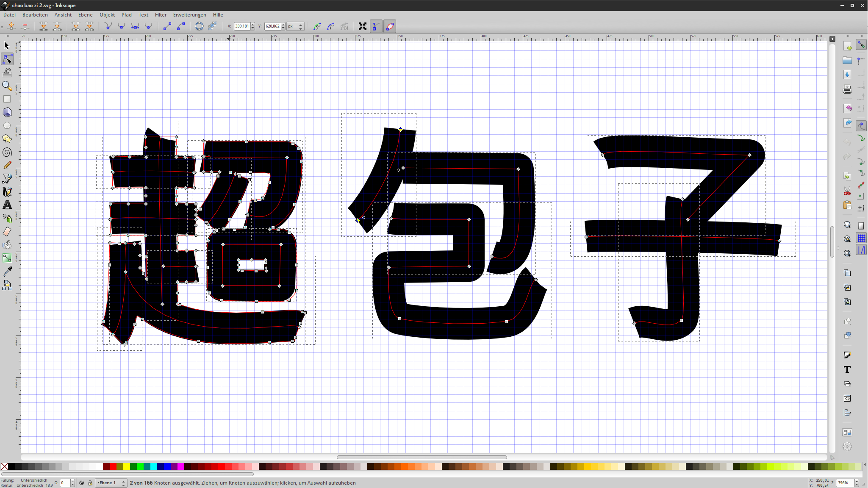Image resolution: width=868 pixels, height=488 pixels.
Task: Delete the selected nodes
Action: click(x=25, y=26)
